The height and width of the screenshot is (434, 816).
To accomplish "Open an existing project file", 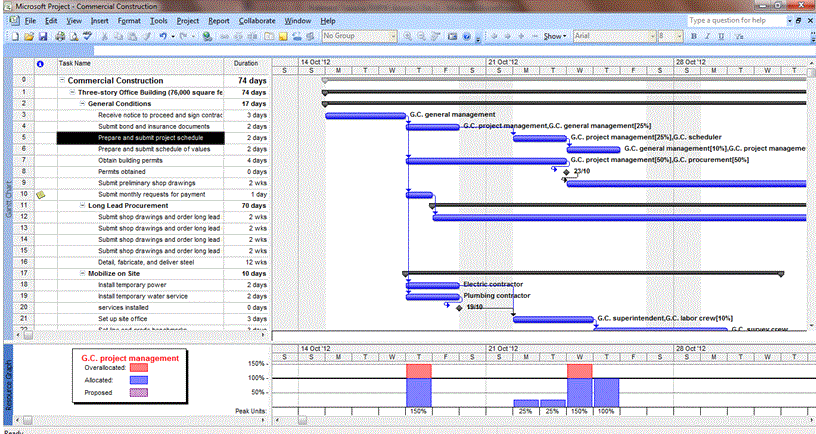I will 29,36.
